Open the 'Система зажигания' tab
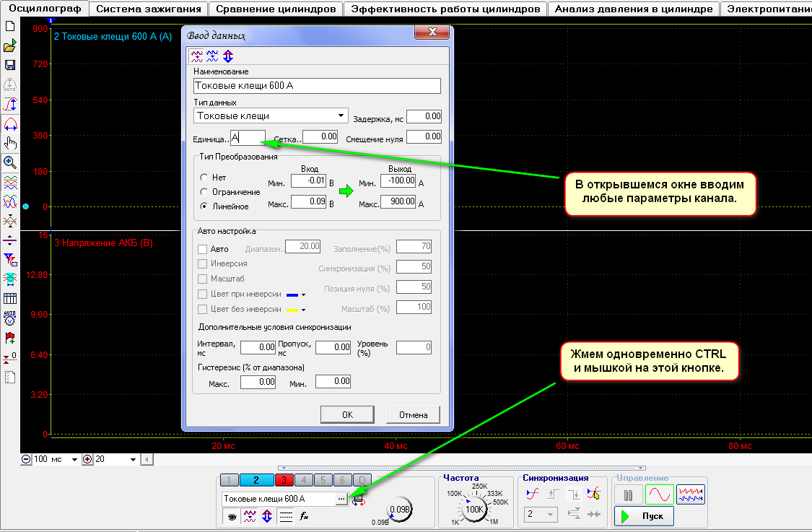The width and height of the screenshot is (812, 532). (149, 9)
